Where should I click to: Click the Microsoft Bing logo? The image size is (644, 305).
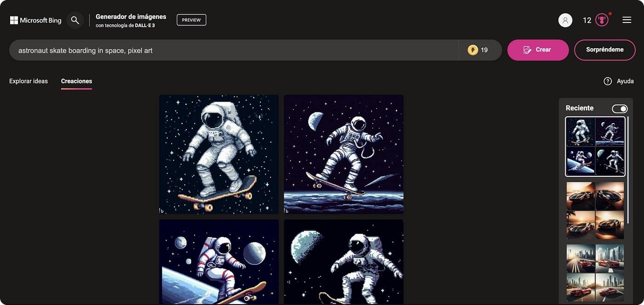point(35,20)
